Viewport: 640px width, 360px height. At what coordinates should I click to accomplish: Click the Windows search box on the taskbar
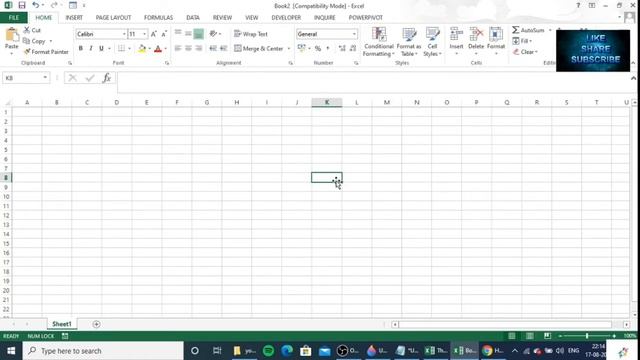[103, 351]
